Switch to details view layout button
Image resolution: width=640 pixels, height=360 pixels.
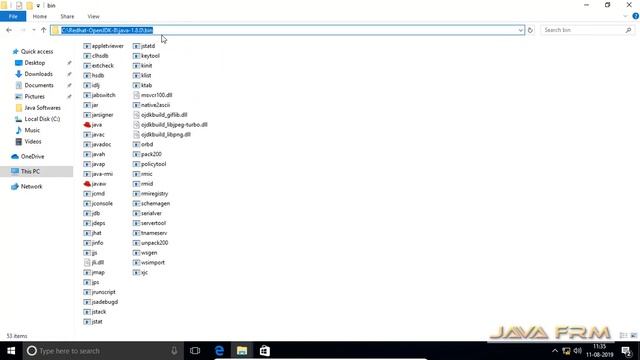pos(623,336)
